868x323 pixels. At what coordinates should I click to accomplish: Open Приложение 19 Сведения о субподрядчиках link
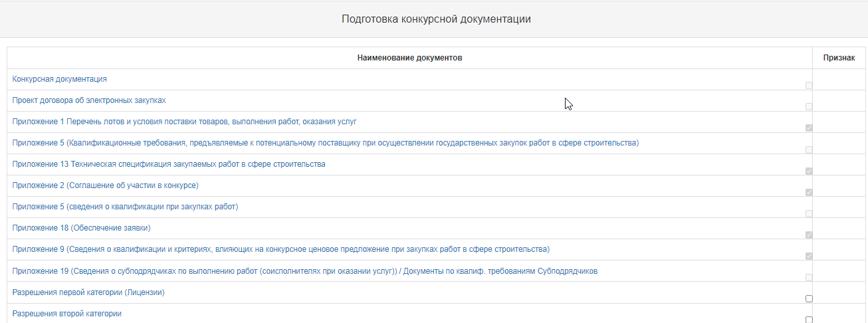(305, 271)
